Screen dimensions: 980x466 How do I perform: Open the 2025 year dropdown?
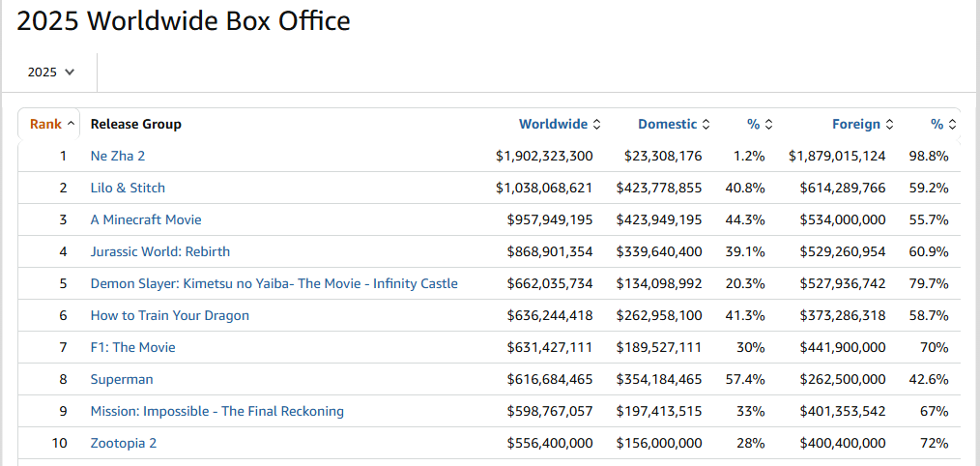point(51,73)
